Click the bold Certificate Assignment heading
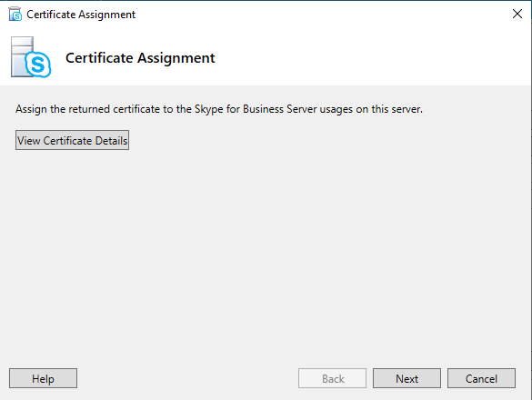 pos(140,58)
